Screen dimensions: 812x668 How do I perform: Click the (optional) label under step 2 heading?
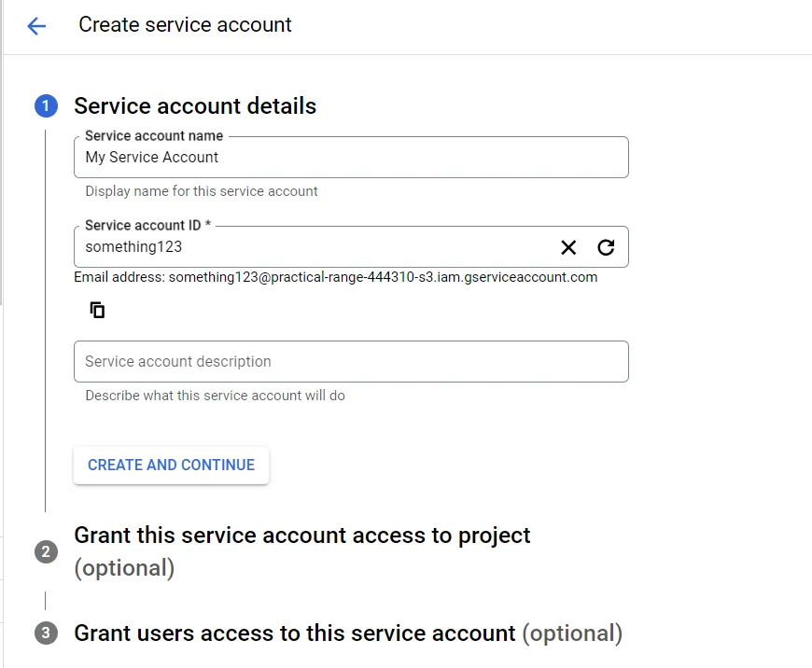tap(124, 568)
